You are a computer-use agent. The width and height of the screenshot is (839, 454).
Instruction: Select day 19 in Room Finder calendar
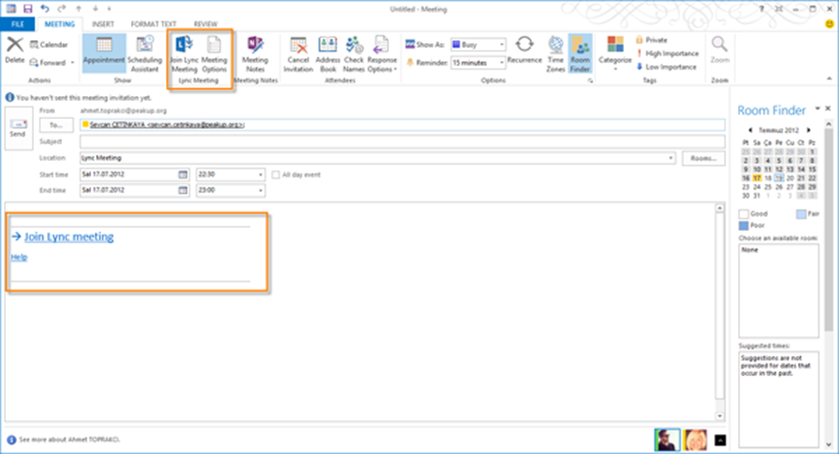click(779, 178)
